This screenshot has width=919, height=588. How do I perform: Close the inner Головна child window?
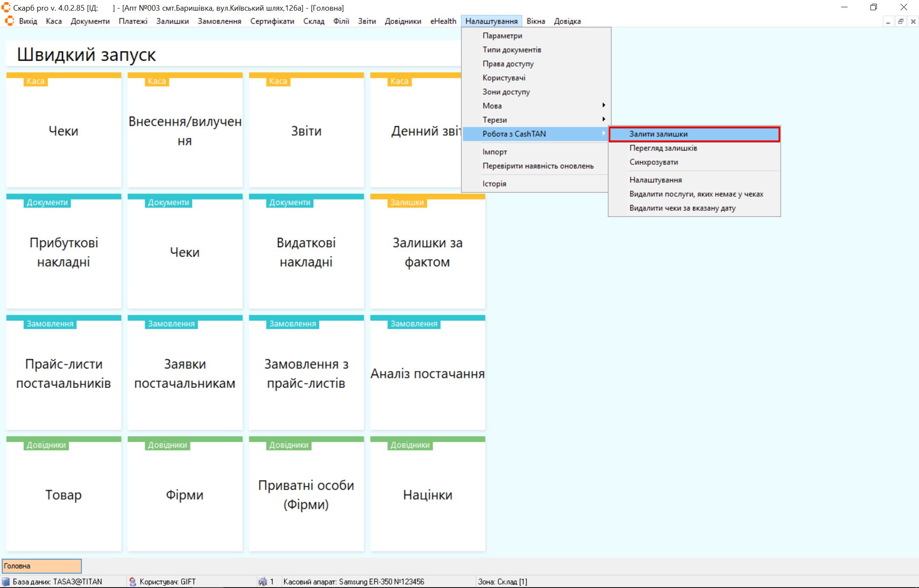(x=913, y=21)
